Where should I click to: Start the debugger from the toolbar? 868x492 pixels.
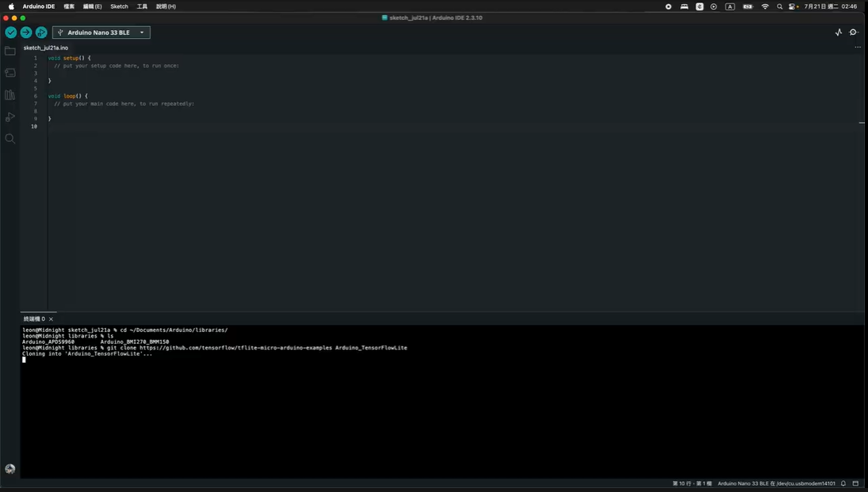click(x=41, y=32)
